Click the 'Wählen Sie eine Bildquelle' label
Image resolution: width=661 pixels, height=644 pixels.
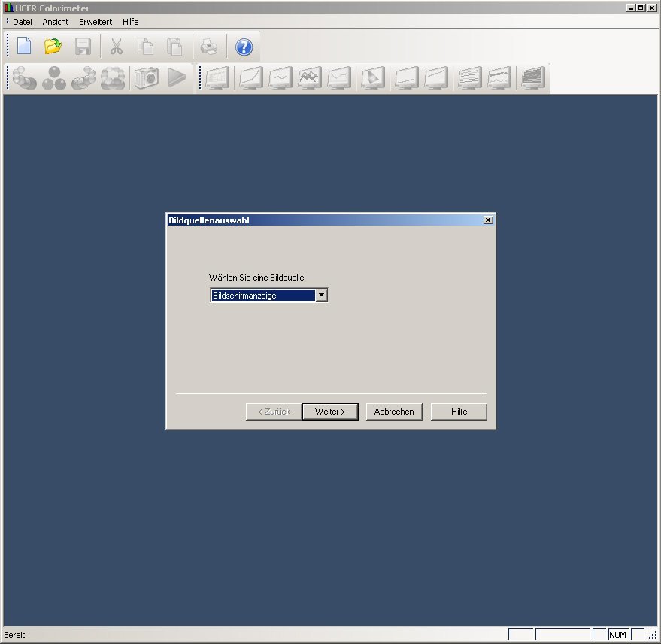tap(256, 278)
